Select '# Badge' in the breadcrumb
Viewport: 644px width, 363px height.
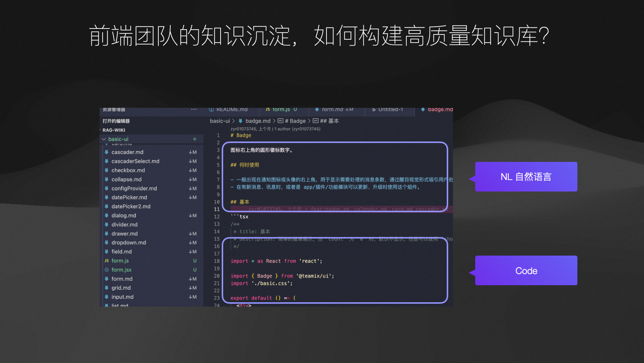point(295,121)
